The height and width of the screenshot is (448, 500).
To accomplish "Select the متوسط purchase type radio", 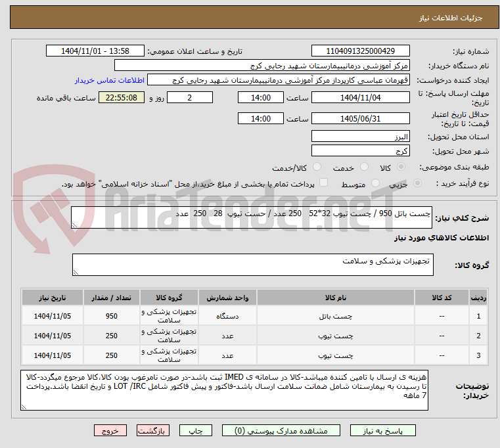I will pyautogui.click(x=376, y=183).
